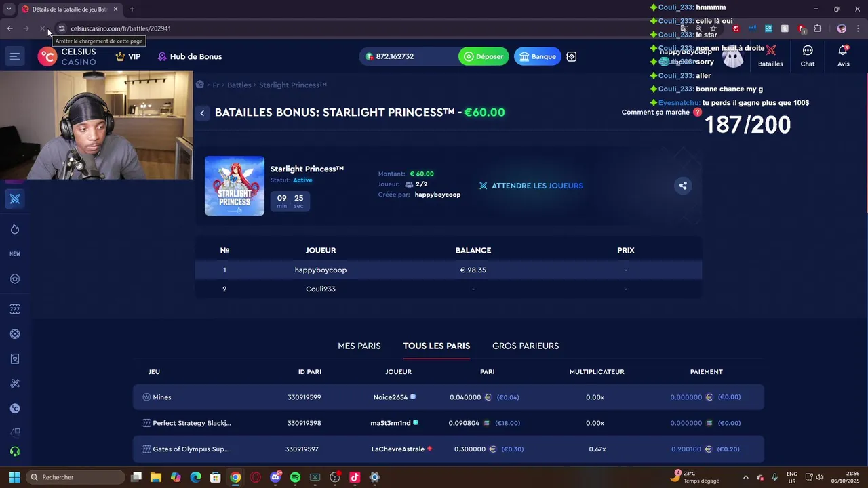The height and width of the screenshot is (488, 868).
Task: Click the Comment ça marche help icon
Action: (x=697, y=112)
